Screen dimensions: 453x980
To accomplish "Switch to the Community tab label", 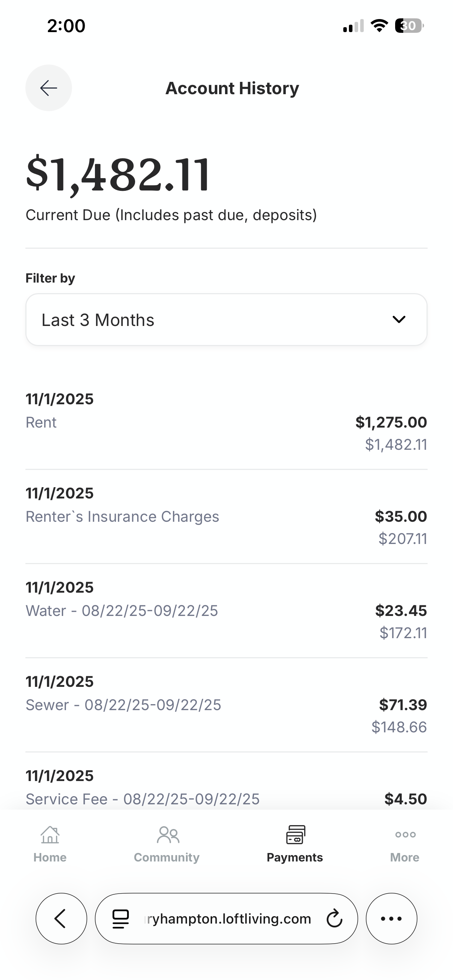I will 167,858.
